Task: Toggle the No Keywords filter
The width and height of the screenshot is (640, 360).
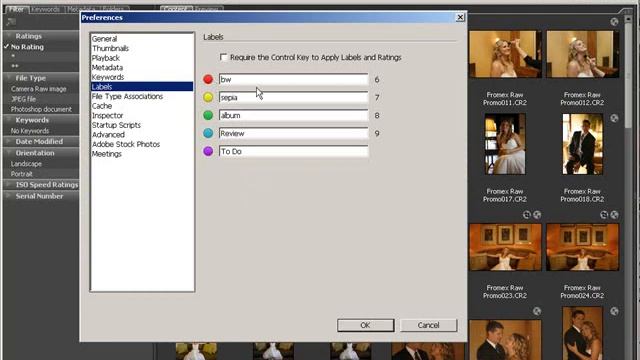Action: [30, 131]
